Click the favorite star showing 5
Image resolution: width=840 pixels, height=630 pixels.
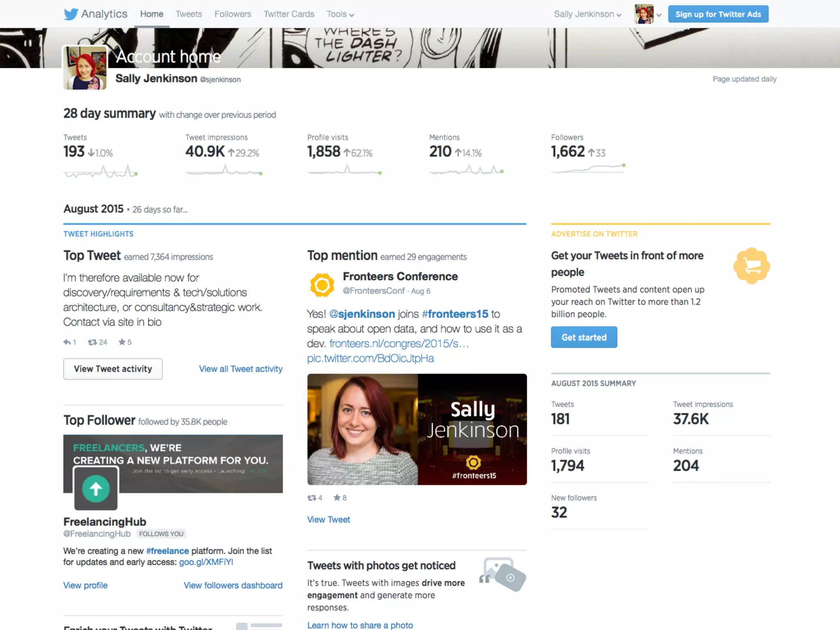122,342
